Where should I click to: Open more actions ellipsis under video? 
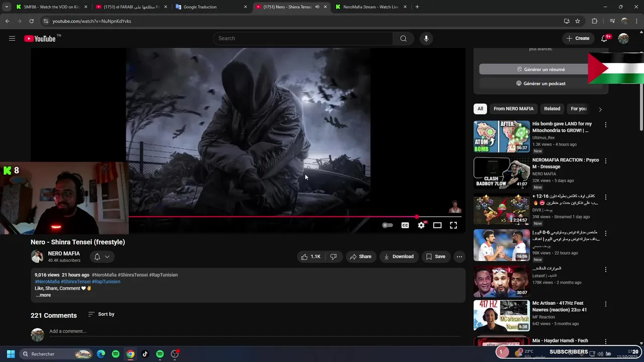(459, 256)
